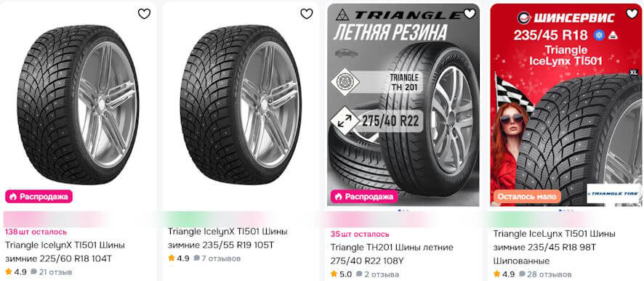Image resolution: width=644 pixels, height=281 pixels.
Task: Open the 21 отзыв reviews link
Action: [x=52, y=272]
